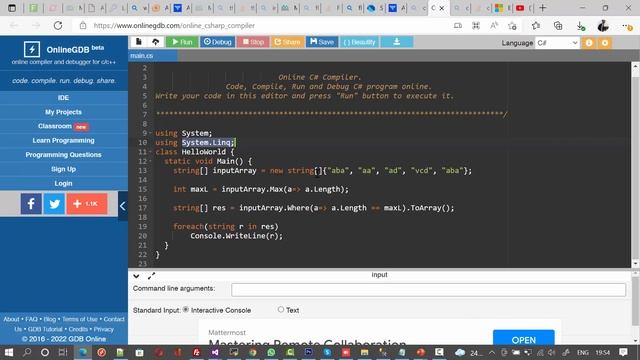Open editor settings gear icon
640x360 pixels.
(x=605, y=43)
